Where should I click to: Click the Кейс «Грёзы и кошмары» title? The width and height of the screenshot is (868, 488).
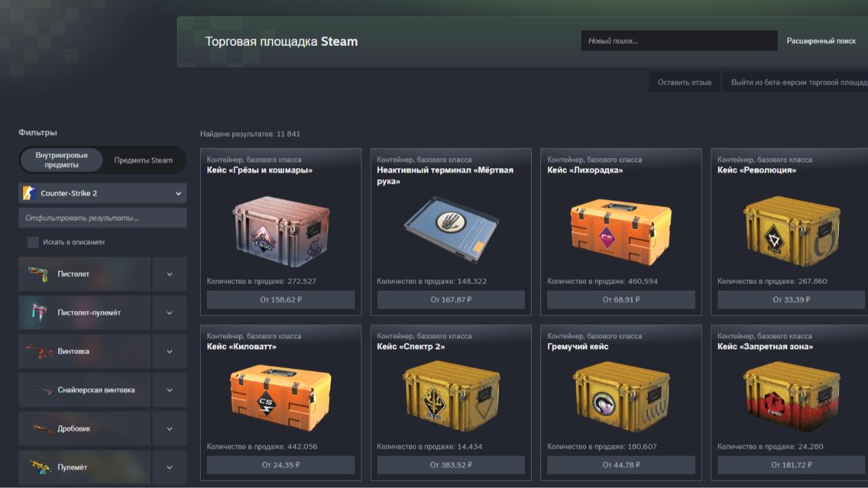260,170
